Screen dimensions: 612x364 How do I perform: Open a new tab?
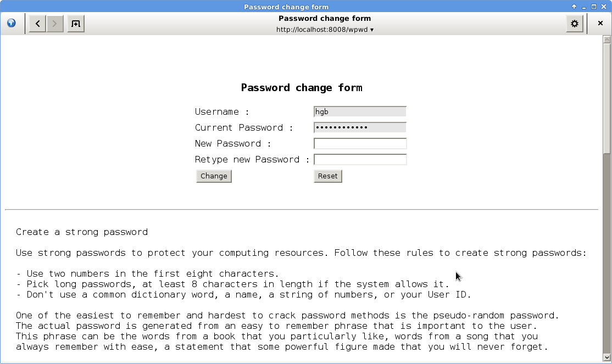click(x=76, y=24)
